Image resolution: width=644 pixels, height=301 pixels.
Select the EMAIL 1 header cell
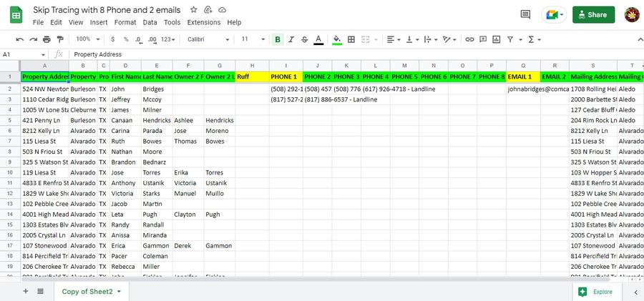(x=523, y=77)
